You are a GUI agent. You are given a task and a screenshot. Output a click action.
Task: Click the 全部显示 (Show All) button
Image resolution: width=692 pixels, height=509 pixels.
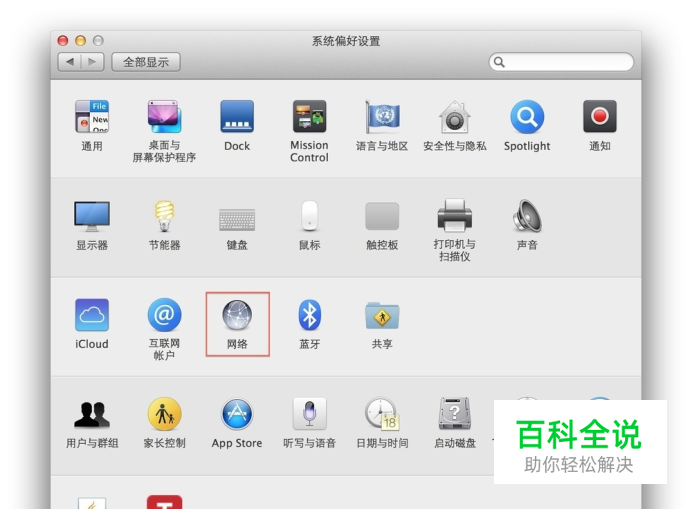tap(146, 62)
